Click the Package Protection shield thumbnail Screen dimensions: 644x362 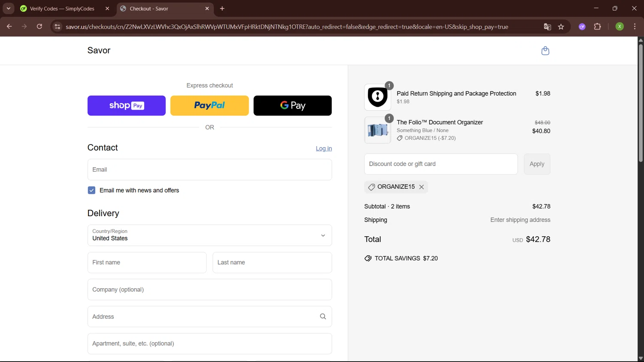coord(378,97)
